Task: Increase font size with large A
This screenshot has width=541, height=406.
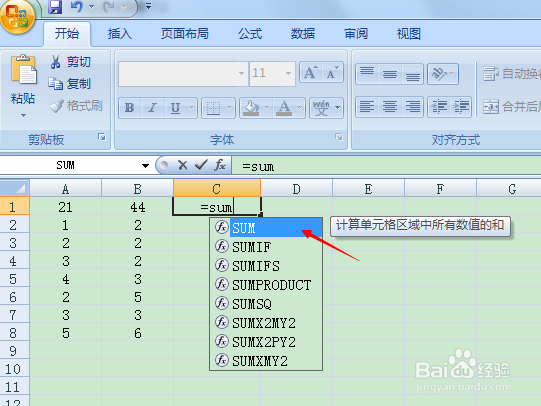Action: click(x=311, y=72)
